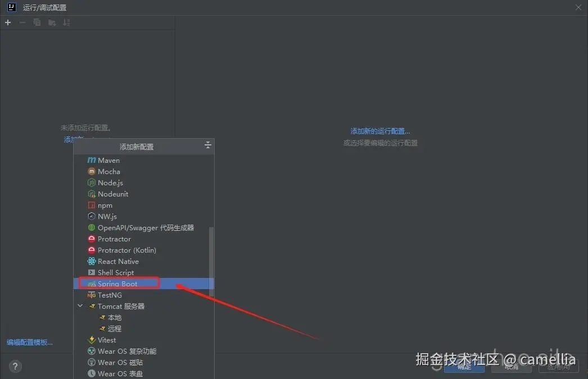
Task: Click the Tomcat 服务器 cat icon
Action: [92, 307]
